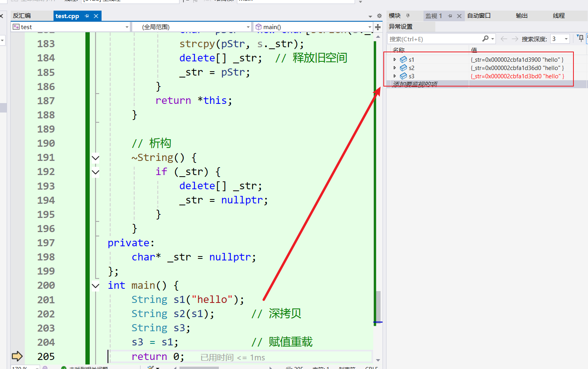This screenshot has height=369, width=588.
Task: Expand the s1 watch variable
Action: pos(395,60)
